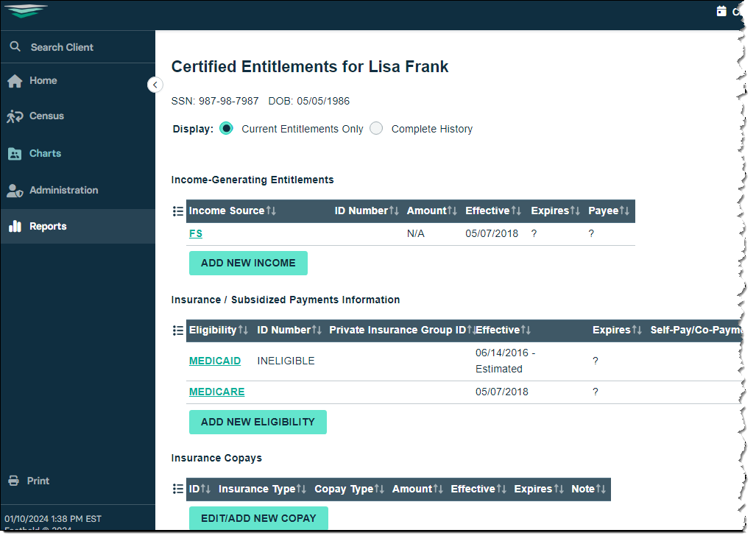Collapse the sidebar with chevron button

pyautogui.click(x=155, y=85)
